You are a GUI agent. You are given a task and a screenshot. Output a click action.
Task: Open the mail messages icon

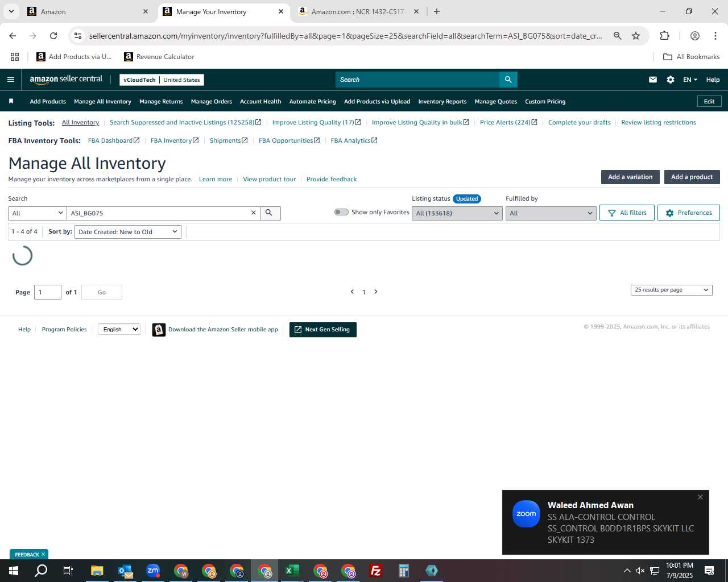click(653, 80)
